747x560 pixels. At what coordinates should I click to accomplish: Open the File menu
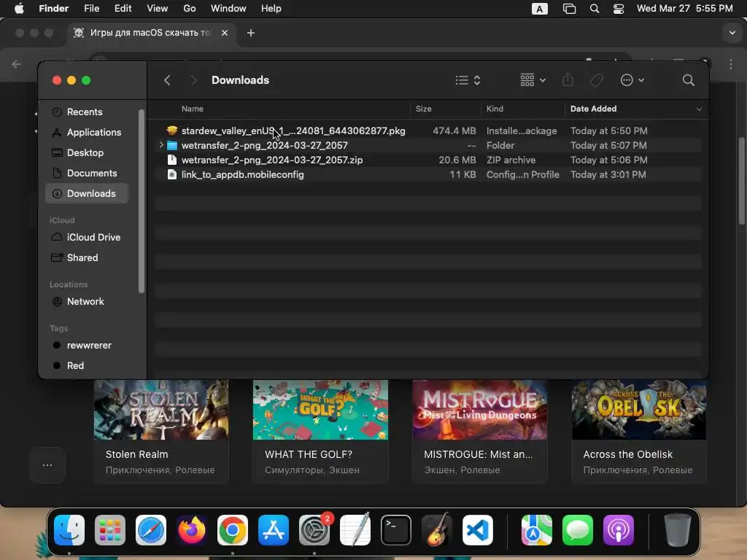[91, 9]
